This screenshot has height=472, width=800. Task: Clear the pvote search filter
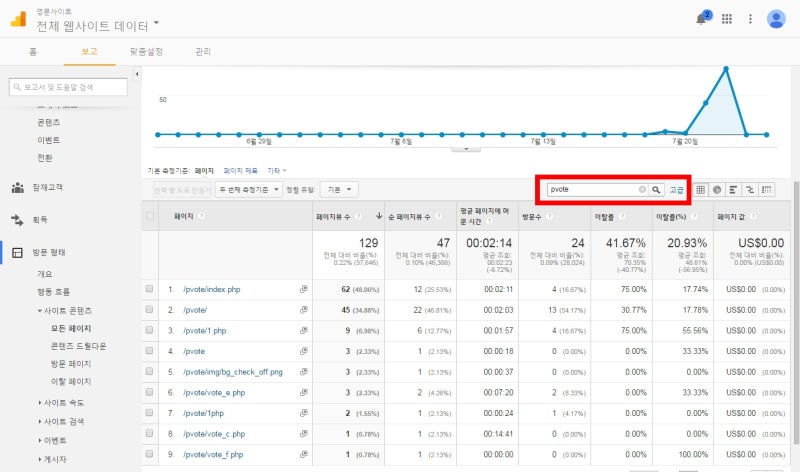[642, 189]
